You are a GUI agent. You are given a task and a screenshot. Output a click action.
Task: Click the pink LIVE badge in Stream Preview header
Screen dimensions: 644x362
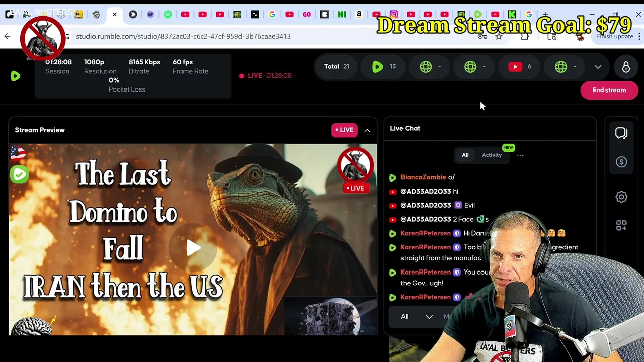pos(345,130)
